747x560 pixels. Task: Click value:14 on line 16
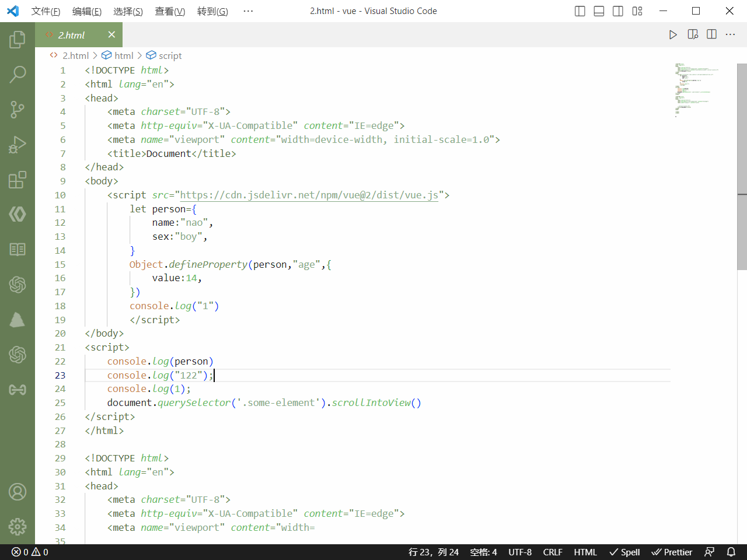coord(175,278)
